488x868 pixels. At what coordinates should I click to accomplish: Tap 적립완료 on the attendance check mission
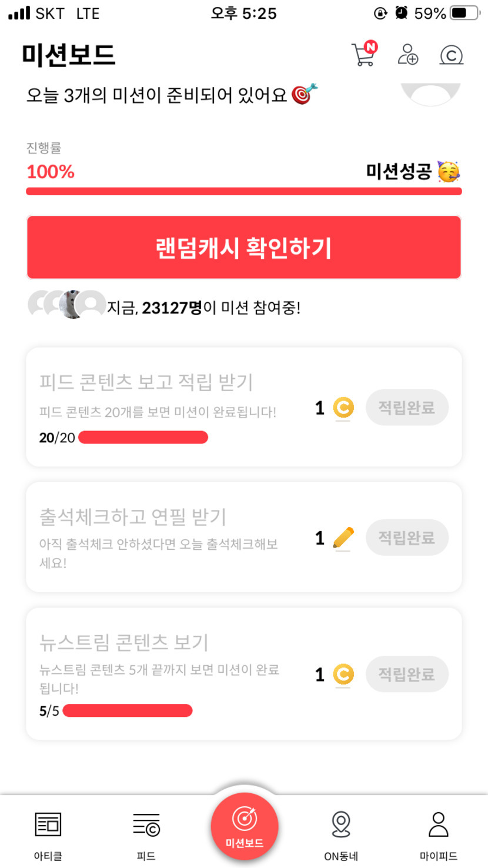[x=407, y=538]
